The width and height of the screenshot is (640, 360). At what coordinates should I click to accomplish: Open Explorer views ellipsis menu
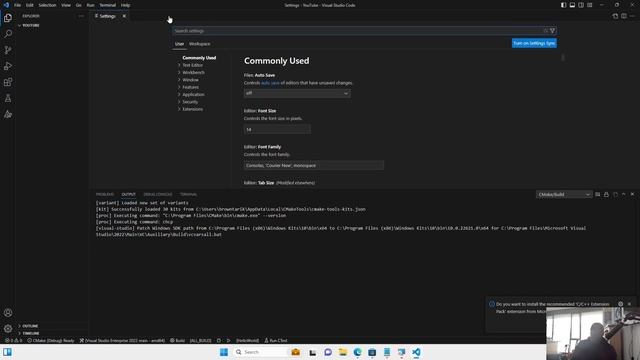(x=81, y=16)
